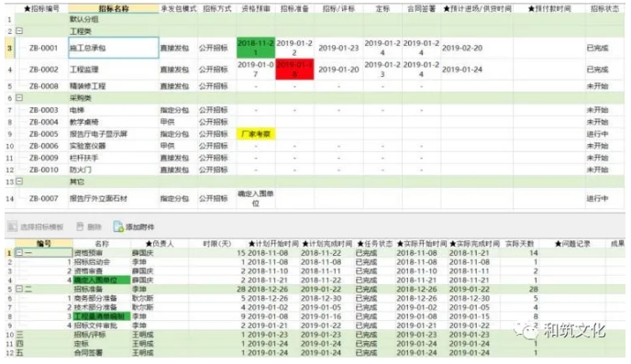Click the 招标方式 column header

click(216, 8)
